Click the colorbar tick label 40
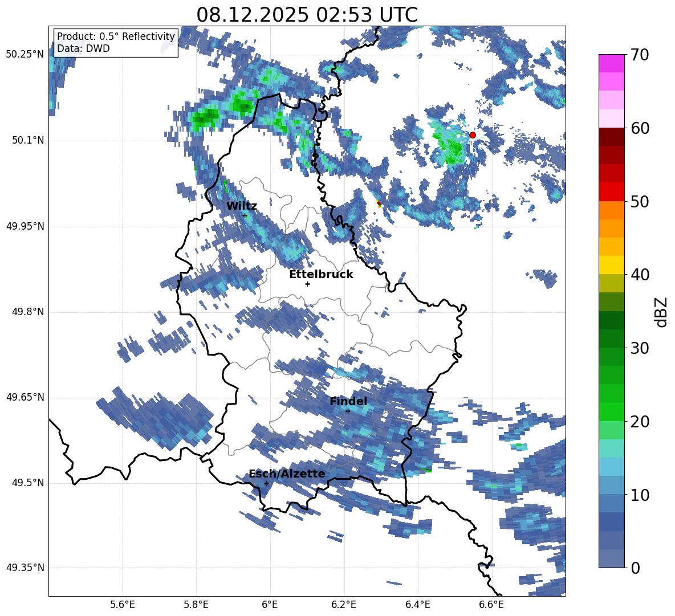Viewport: 675px width, 616px height. click(x=640, y=275)
